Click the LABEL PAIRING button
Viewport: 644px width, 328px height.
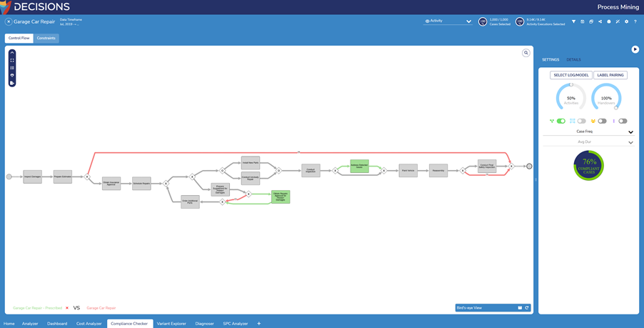click(610, 75)
